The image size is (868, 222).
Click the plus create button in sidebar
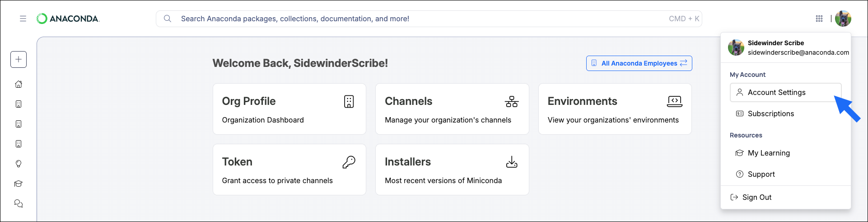(19, 59)
